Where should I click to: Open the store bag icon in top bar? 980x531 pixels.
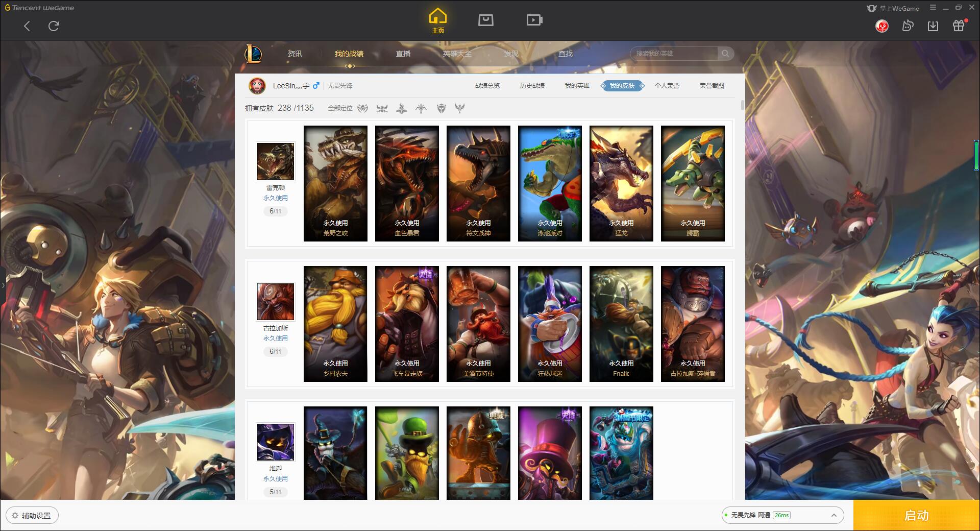tap(486, 20)
